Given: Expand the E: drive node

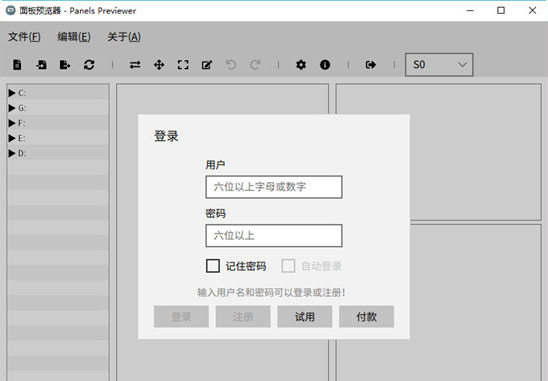Looking at the screenshot, I should [x=12, y=138].
